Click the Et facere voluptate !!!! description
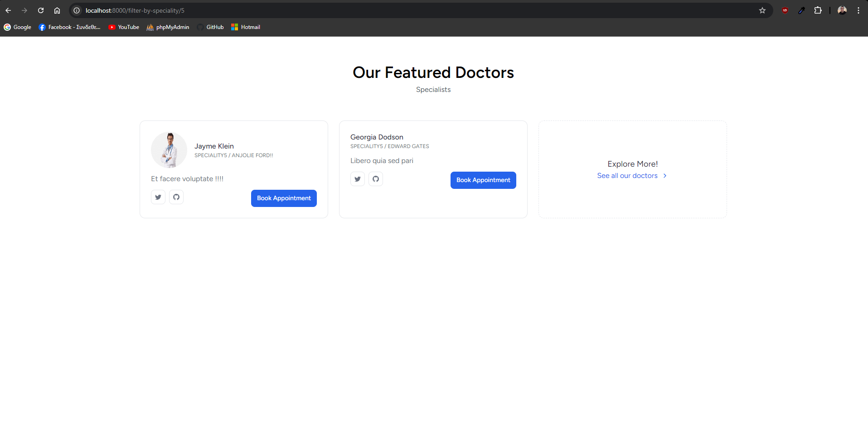The height and width of the screenshot is (447, 868). [x=187, y=179]
